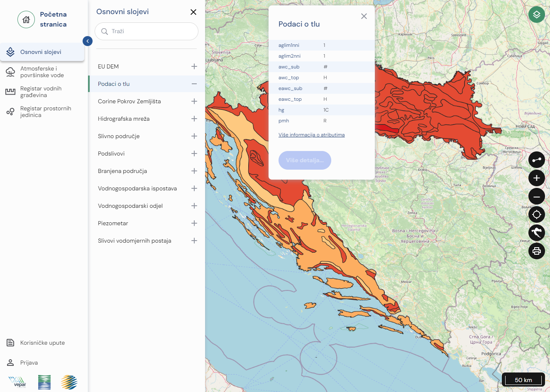
Task: Select the measure distance tool
Action: point(536,160)
